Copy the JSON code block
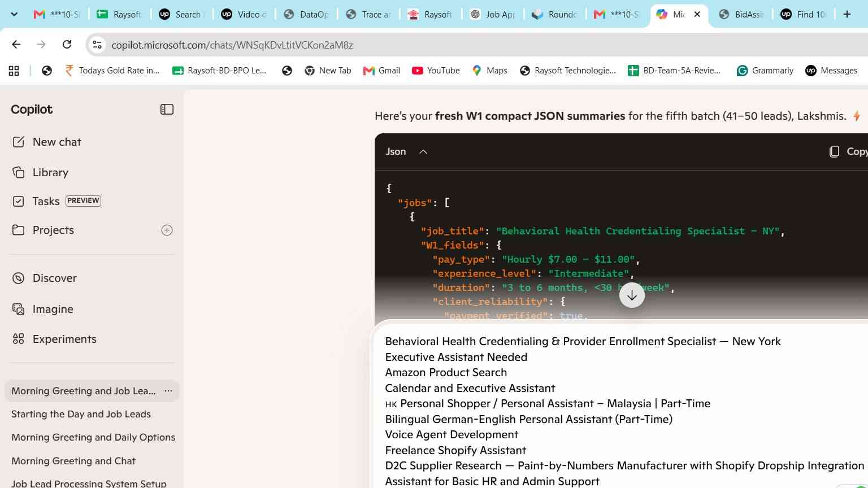 coord(848,151)
